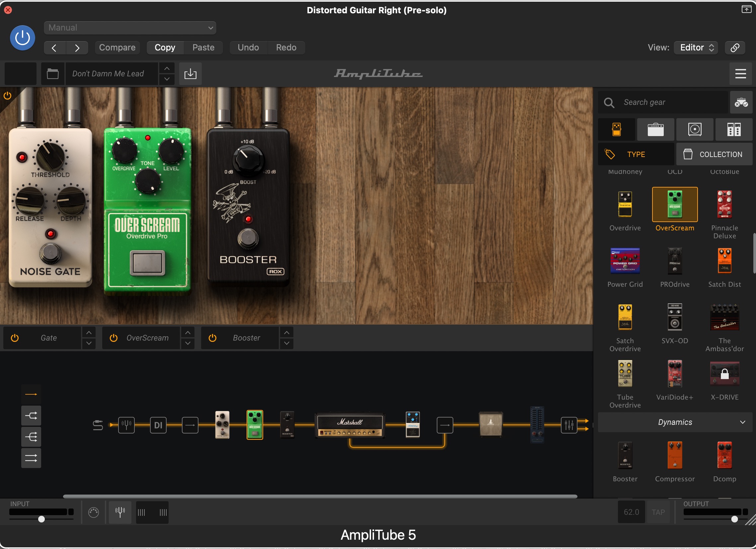Step Gate slot model up
Viewport: 756px width, 549px height.
tap(89, 333)
